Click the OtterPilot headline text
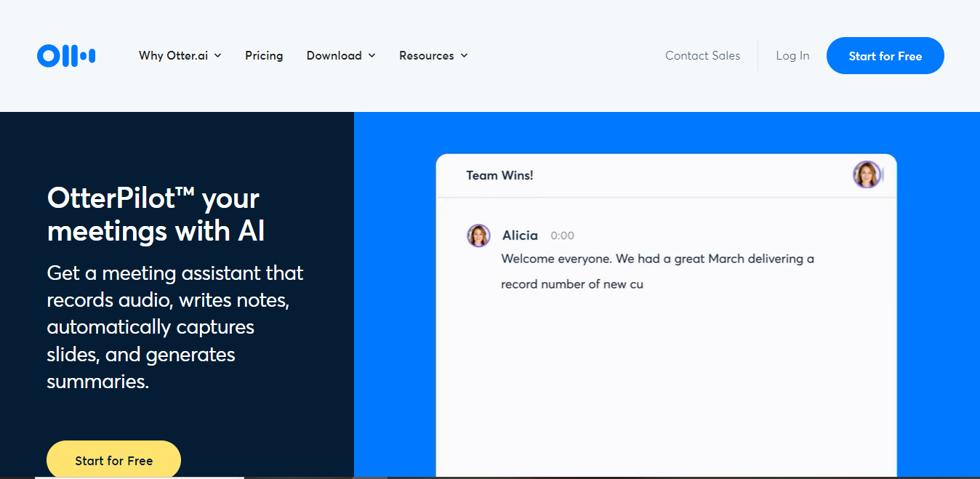The height and width of the screenshot is (479, 980). 156,214
